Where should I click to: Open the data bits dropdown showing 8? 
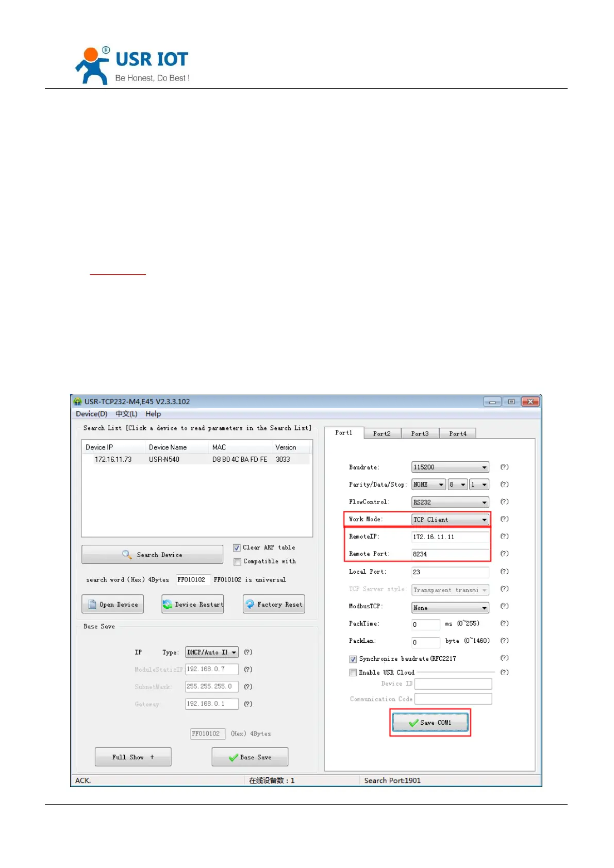tap(457, 485)
